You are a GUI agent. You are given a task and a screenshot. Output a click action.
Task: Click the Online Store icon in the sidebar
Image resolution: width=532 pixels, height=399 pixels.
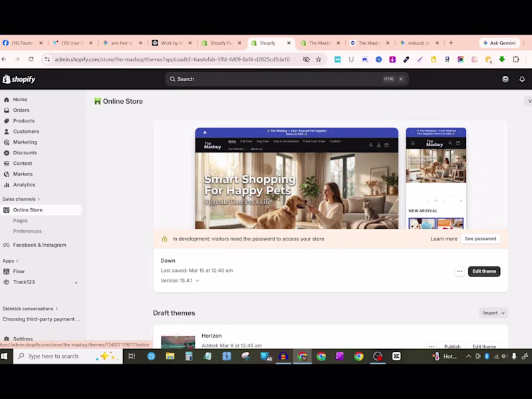(x=7, y=210)
